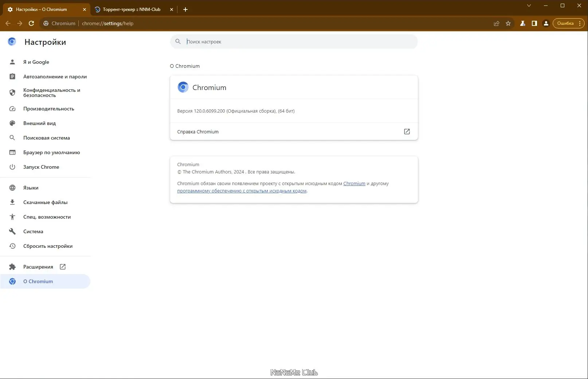The width and height of the screenshot is (588, 379).
Task: Open программному обеспечению с открытым исходным кодом link
Action: click(242, 191)
